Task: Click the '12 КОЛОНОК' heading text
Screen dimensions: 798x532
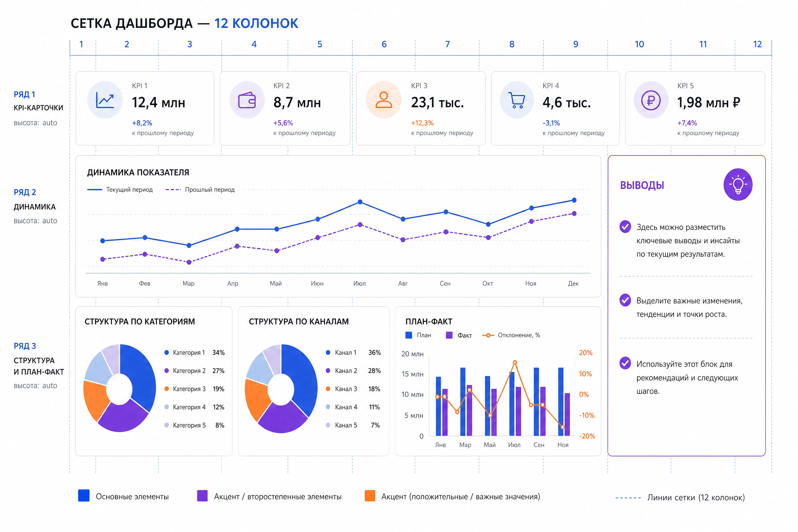Action: tap(256, 23)
